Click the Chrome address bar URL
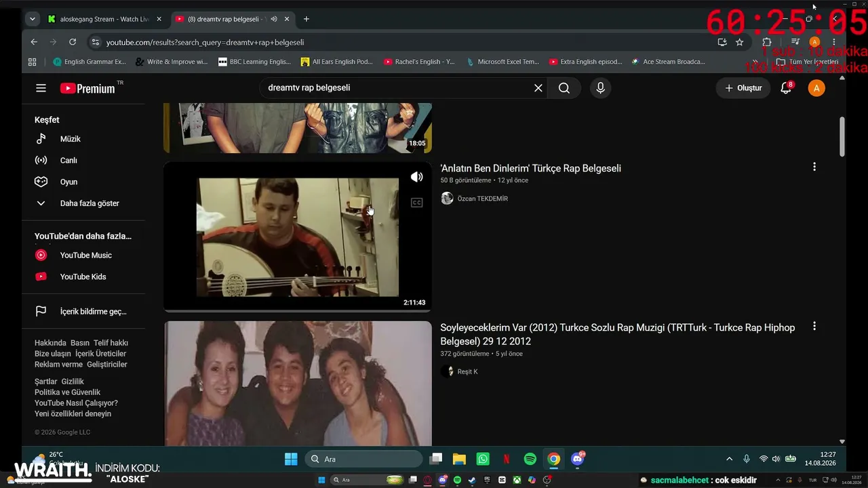Screen dimensions: 868x488 pos(205,42)
